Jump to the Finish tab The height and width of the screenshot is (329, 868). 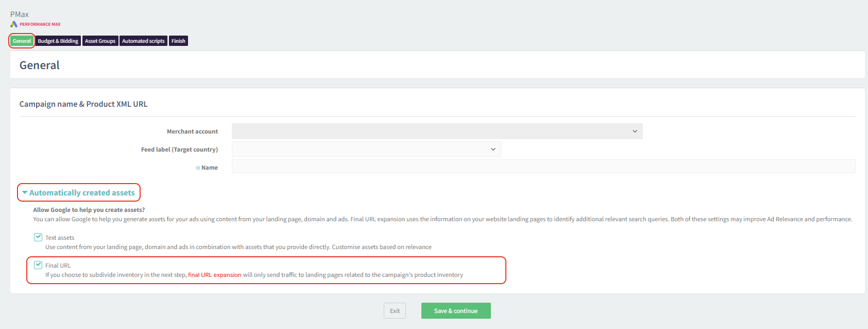[x=178, y=41]
